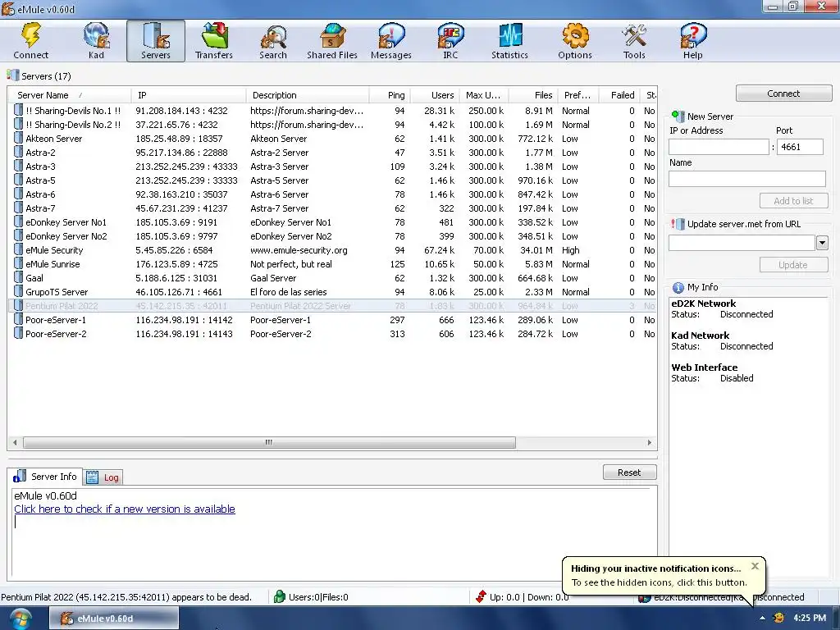Open the IRC toolbar icon
Image resolution: width=840 pixels, height=630 pixels.
tap(450, 41)
